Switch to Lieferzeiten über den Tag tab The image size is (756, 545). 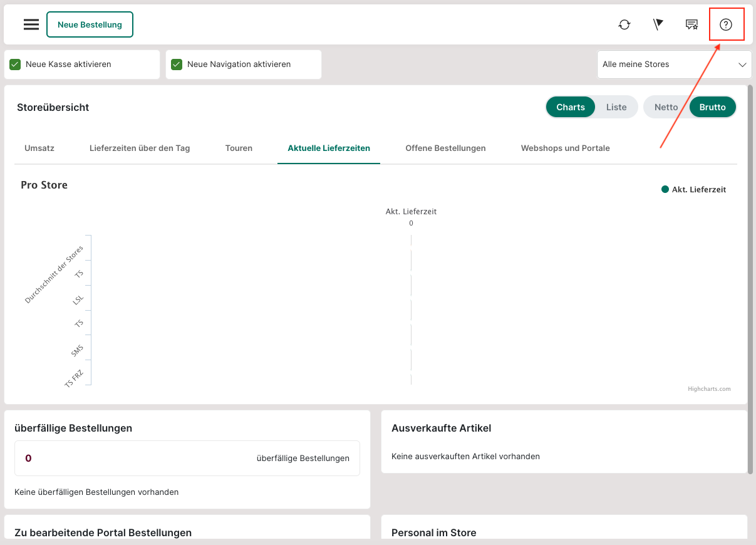point(140,148)
